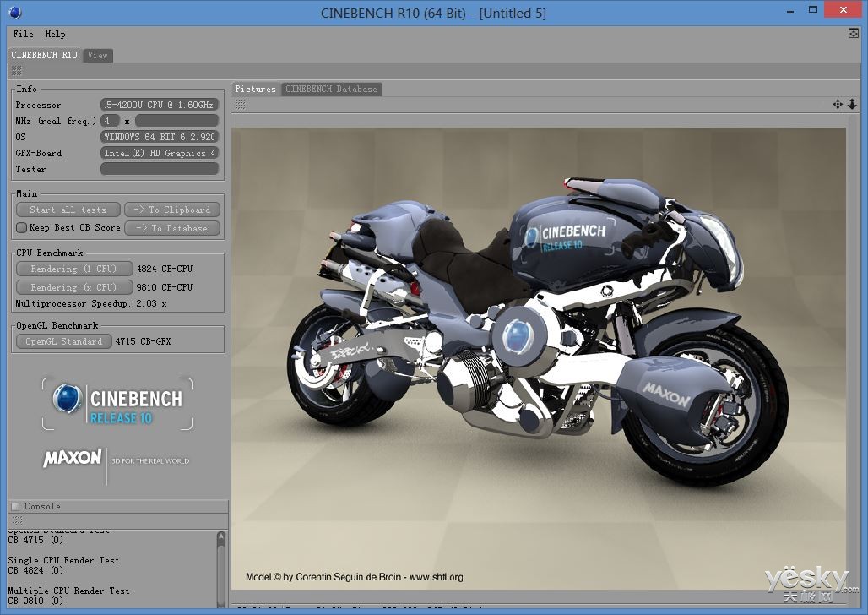This screenshot has height=615, width=868.
Task: Click the GFX-Board info field
Action: pos(160,153)
